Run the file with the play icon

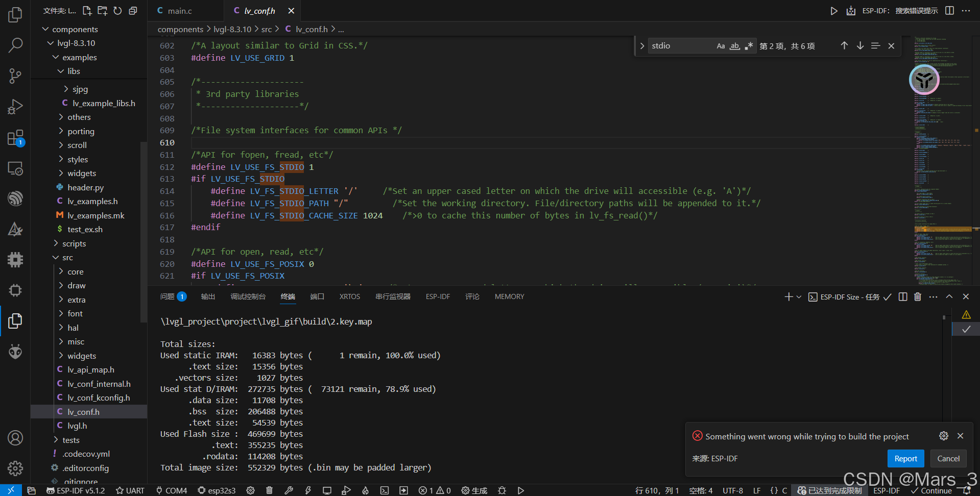(x=833, y=11)
